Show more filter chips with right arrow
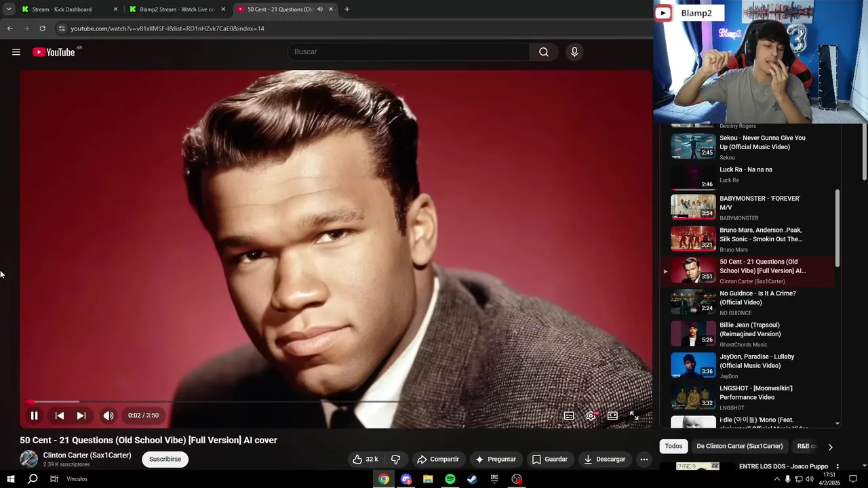This screenshot has width=868, height=488. (x=831, y=447)
